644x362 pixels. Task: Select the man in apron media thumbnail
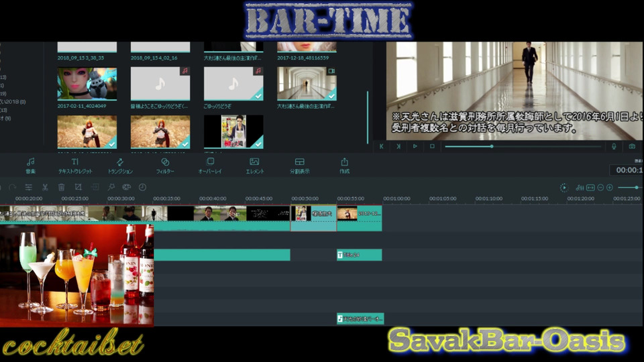click(x=233, y=131)
